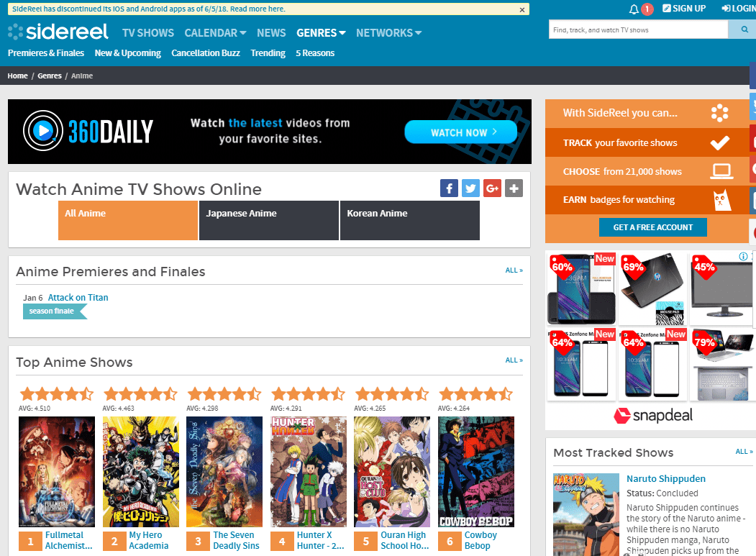View all Top Anime Shows via ALL link

pos(514,360)
